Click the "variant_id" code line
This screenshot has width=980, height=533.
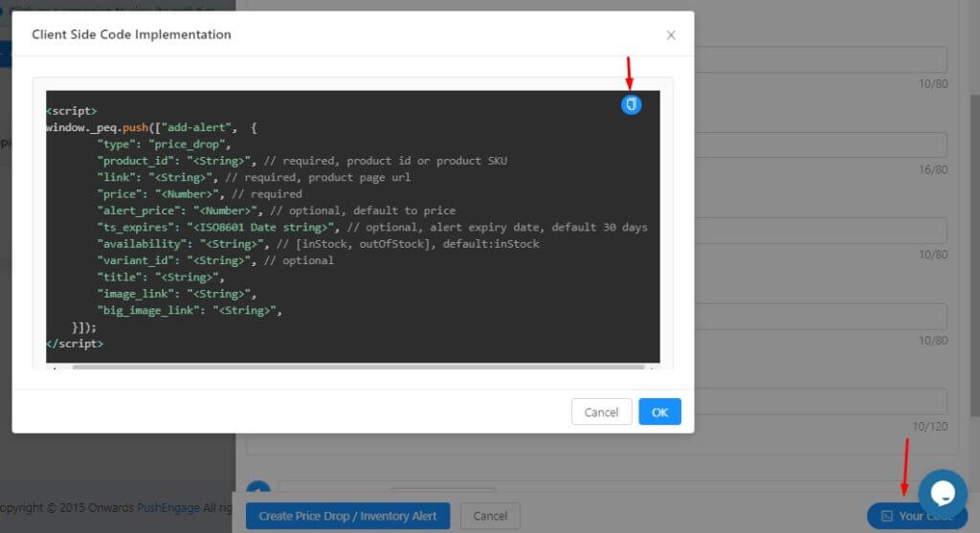(215, 260)
